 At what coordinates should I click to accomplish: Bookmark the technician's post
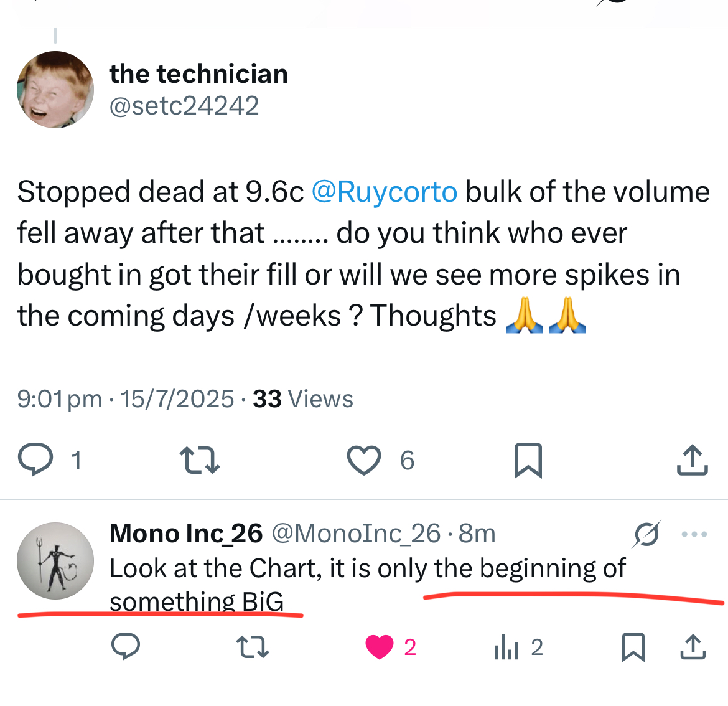pyautogui.click(x=528, y=460)
